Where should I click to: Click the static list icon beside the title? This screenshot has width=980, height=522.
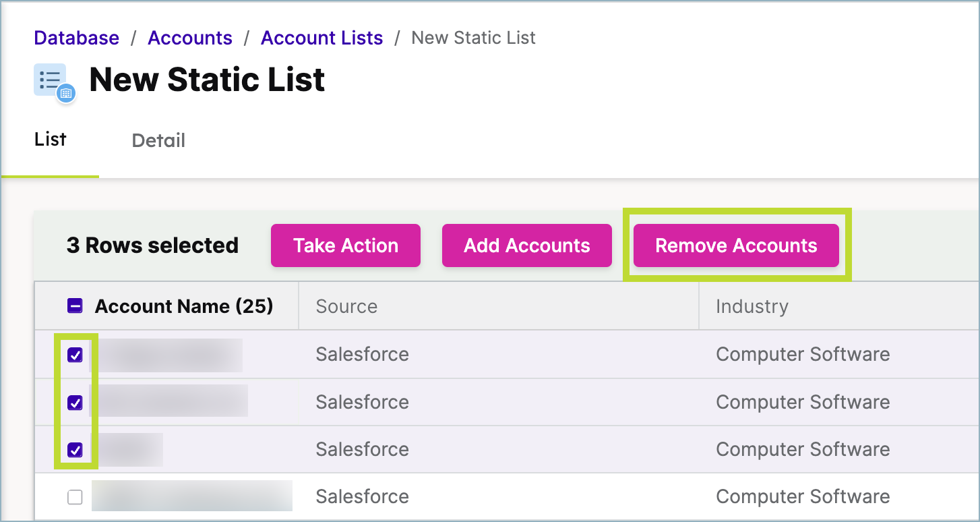coord(50,79)
